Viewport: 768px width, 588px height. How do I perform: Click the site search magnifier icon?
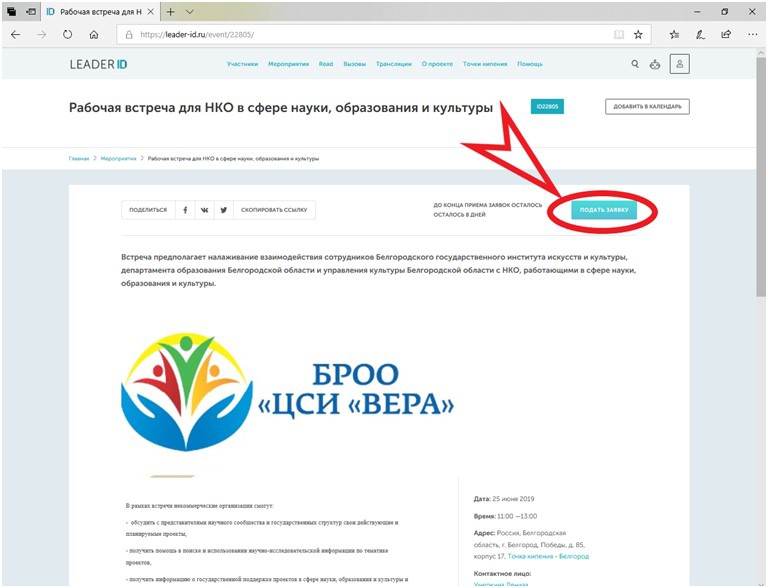coord(635,64)
